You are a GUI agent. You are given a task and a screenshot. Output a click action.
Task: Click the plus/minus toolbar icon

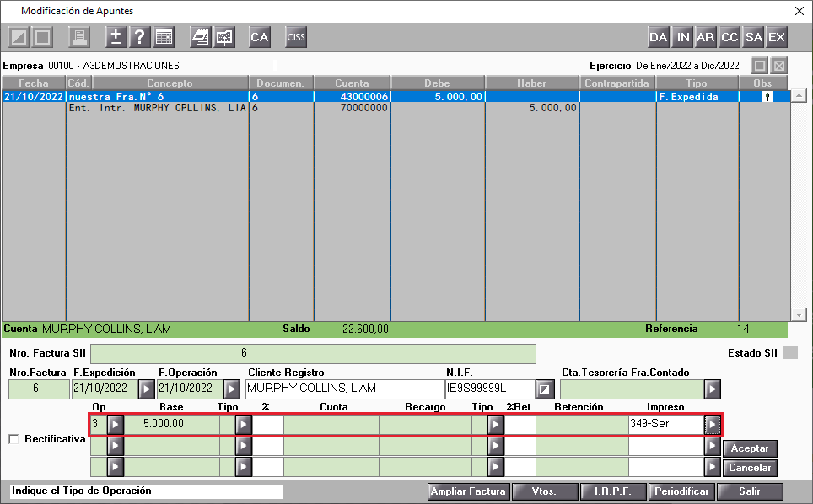[116, 37]
